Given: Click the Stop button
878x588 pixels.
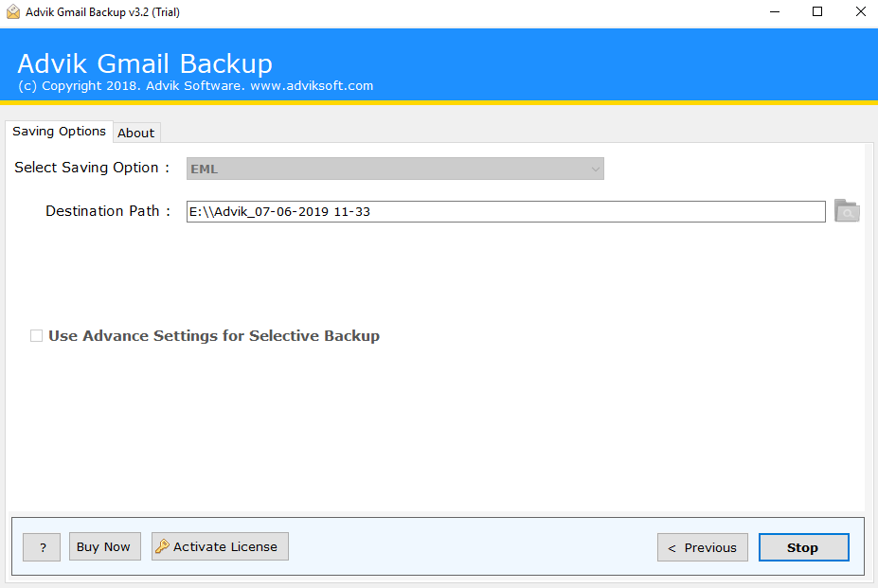Looking at the screenshot, I should click(x=803, y=547).
